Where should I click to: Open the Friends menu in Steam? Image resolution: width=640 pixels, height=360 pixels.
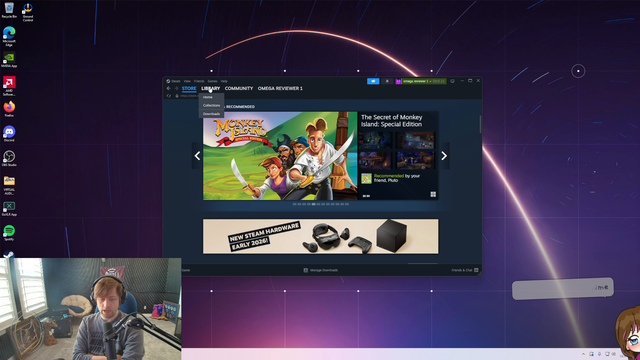(199, 81)
